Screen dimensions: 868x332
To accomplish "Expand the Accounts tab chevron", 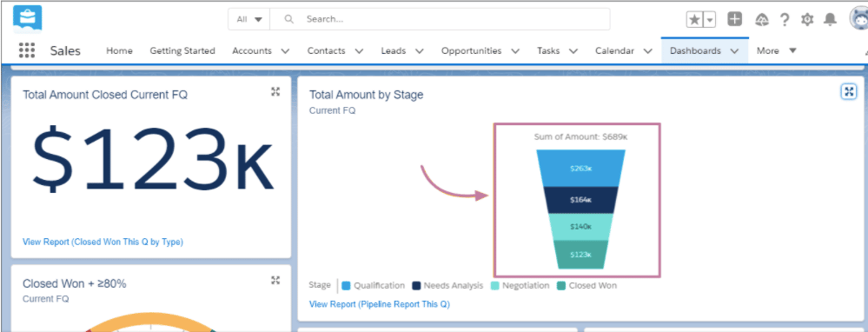I will 285,51.
